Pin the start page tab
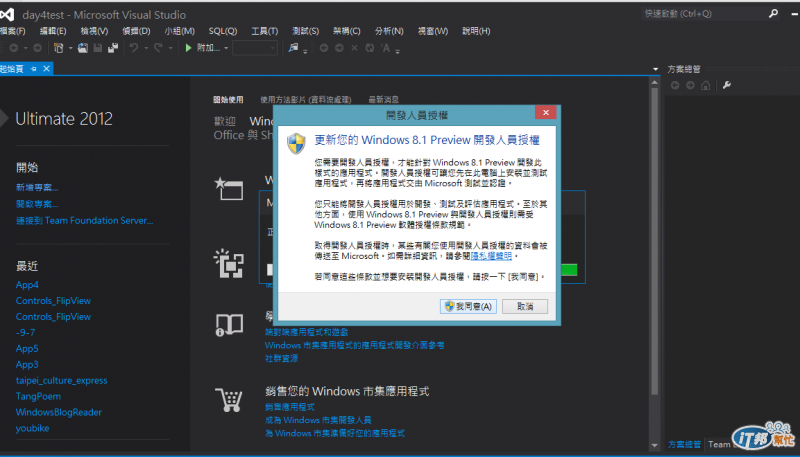 tap(34, 69)
